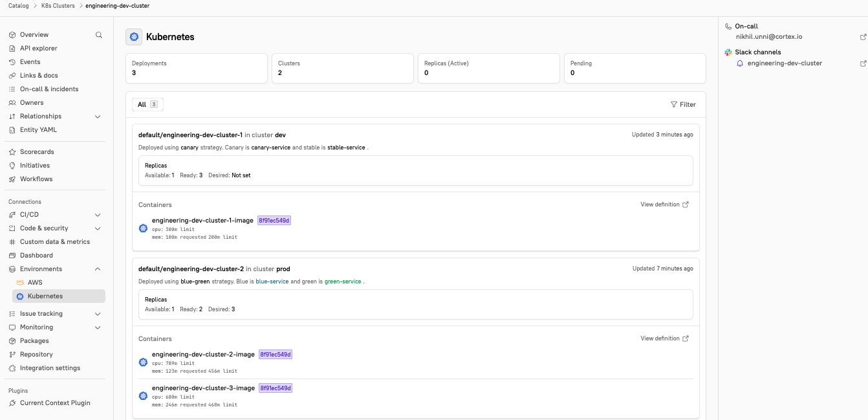Open View definition for engineering-dev-cluster-1
This screenshot has height=420, width=868.
664,204
